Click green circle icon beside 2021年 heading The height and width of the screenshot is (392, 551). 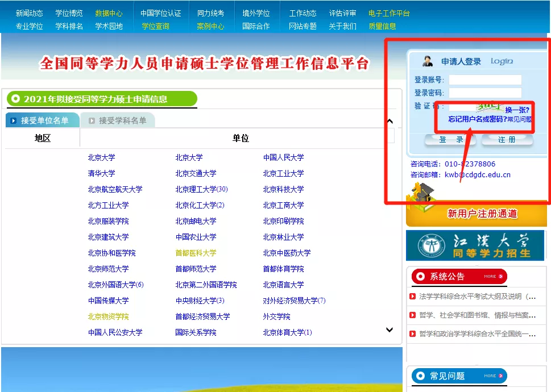pyautogui.click(x=15, y=97)
